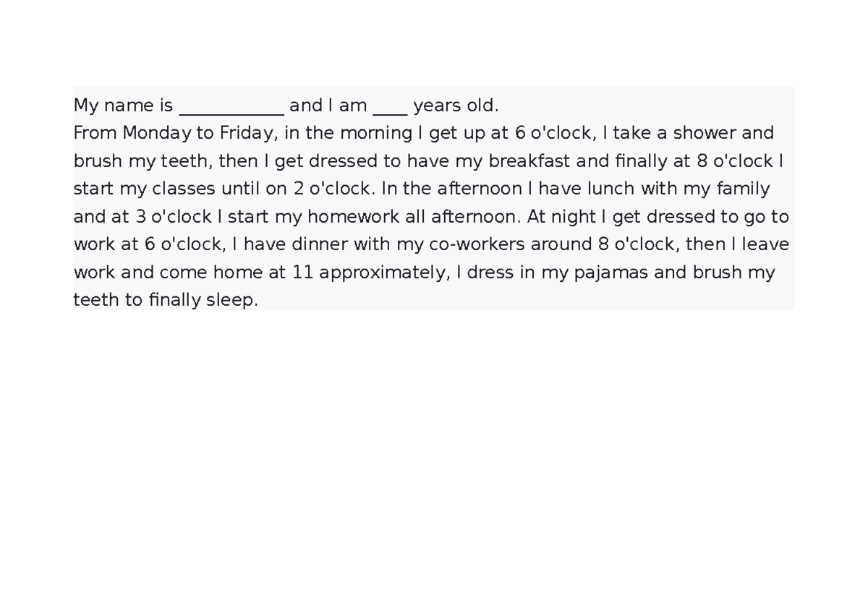Click the number "11" in the text
Viewport: 868px width, 613px height.
[x=302, y=273]
